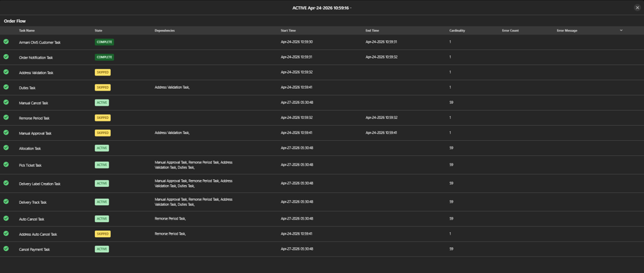Click the Pick Ticket Task dependencies text
This screenshot has width=644, height=273.
click(194, 165)
